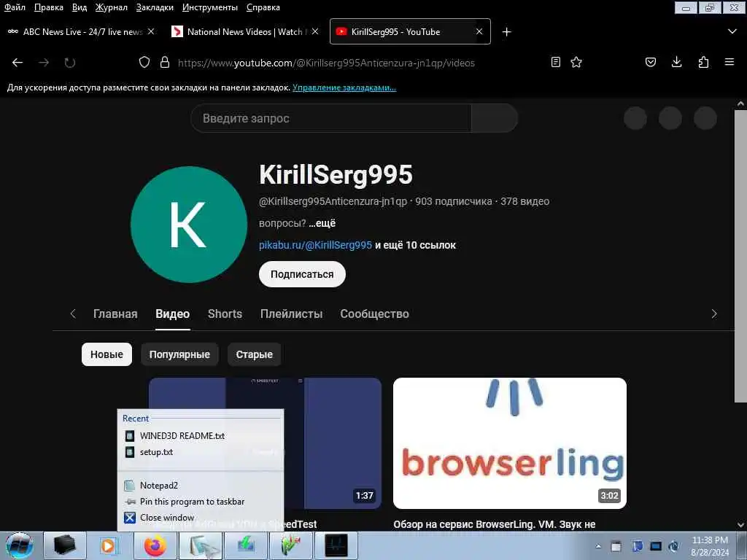The image size is (747, 560).
Task: Open the Windows Start orb
Action: pyautogui.click(x=20, y=545)
